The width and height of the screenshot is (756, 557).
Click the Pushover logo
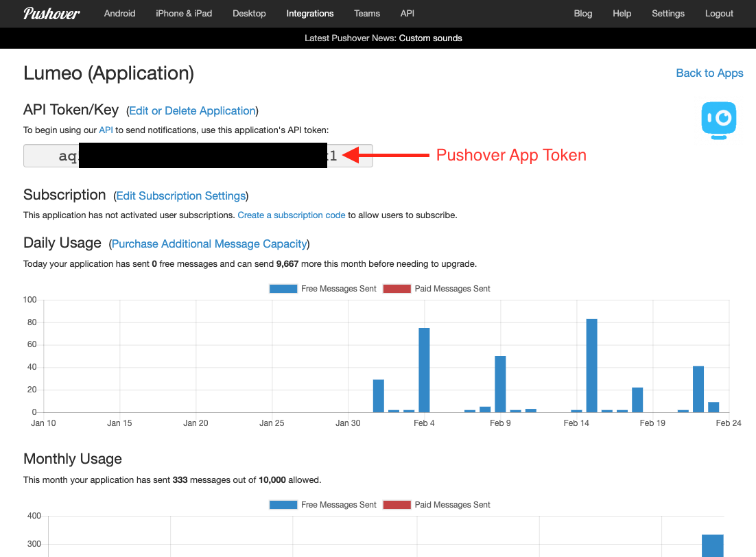(x=51, y=14)
